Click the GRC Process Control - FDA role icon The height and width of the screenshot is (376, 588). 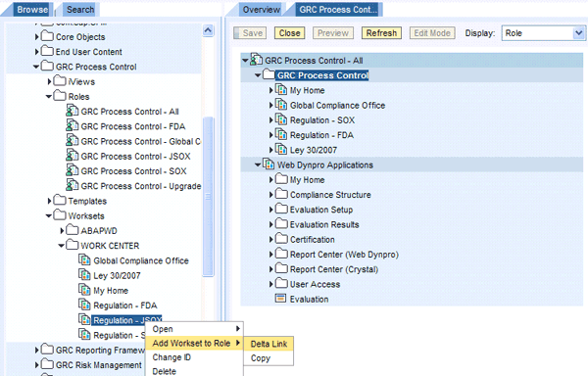pos(72,125)
